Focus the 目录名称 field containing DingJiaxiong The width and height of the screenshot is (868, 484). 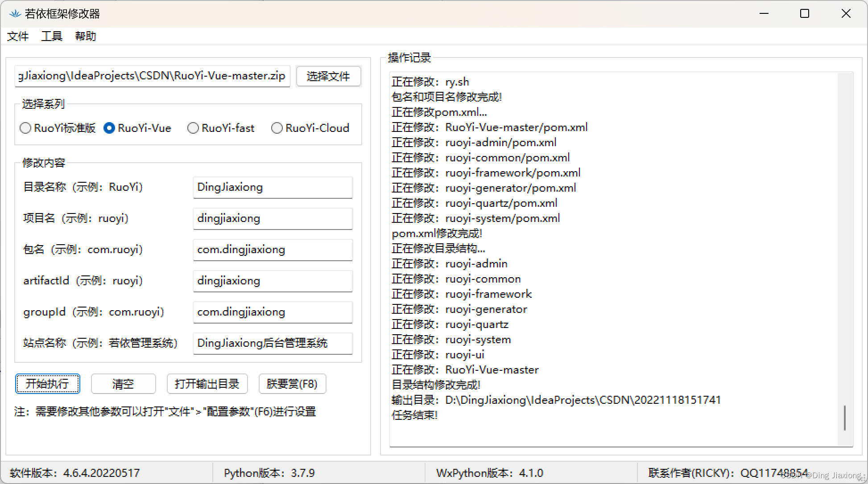coord(273,188)
